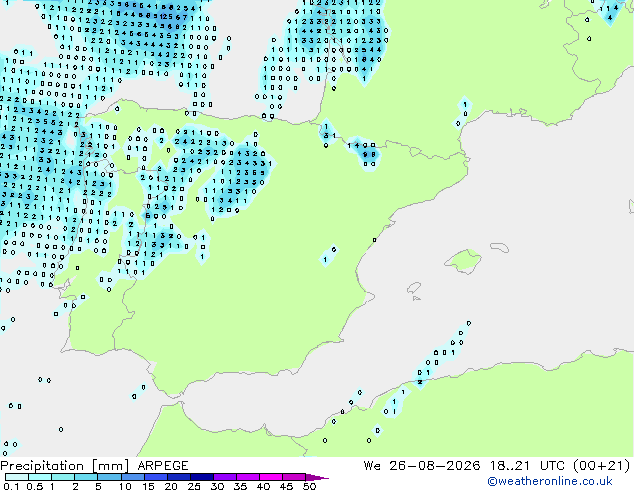Click the '50' legend scale label
634x490 pixels.
coord(309,486)
